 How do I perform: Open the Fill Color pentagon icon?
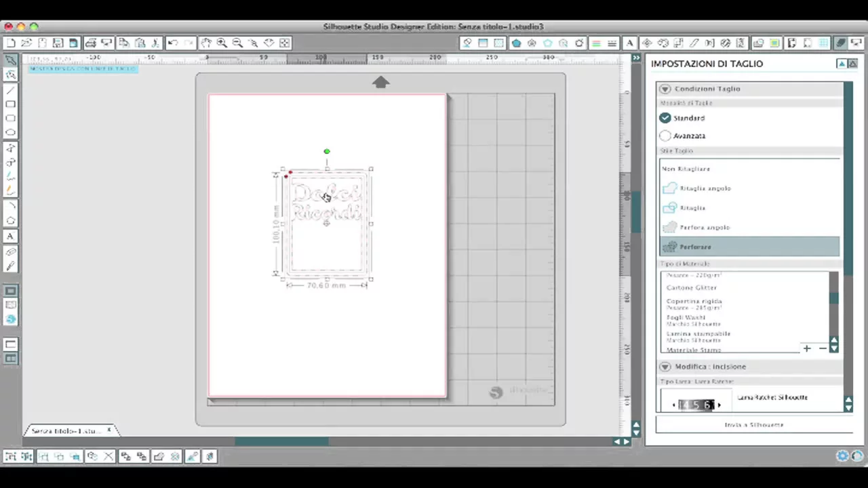[516, 43]
